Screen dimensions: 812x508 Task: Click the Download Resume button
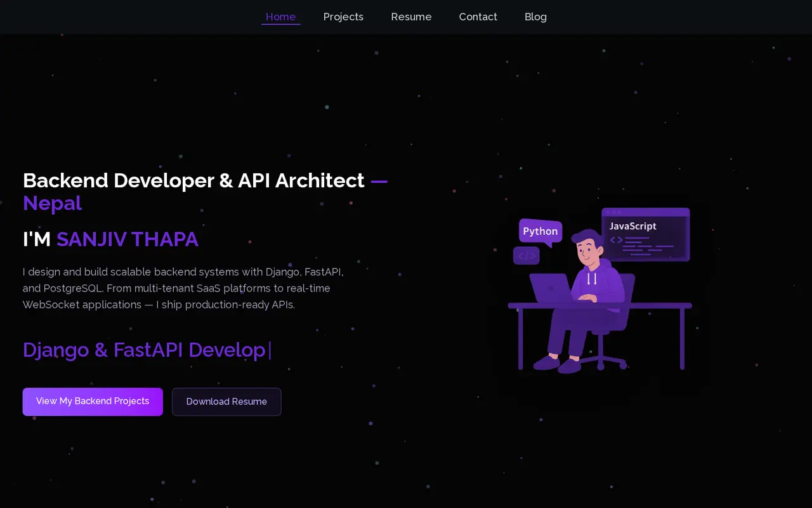(x=226, y=401)
